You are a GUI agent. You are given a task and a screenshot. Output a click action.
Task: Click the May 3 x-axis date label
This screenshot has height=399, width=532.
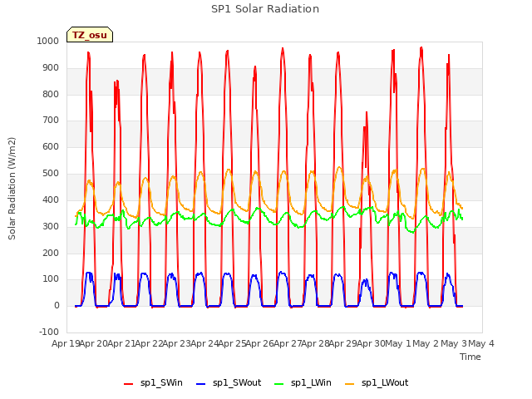click(454, 343)
